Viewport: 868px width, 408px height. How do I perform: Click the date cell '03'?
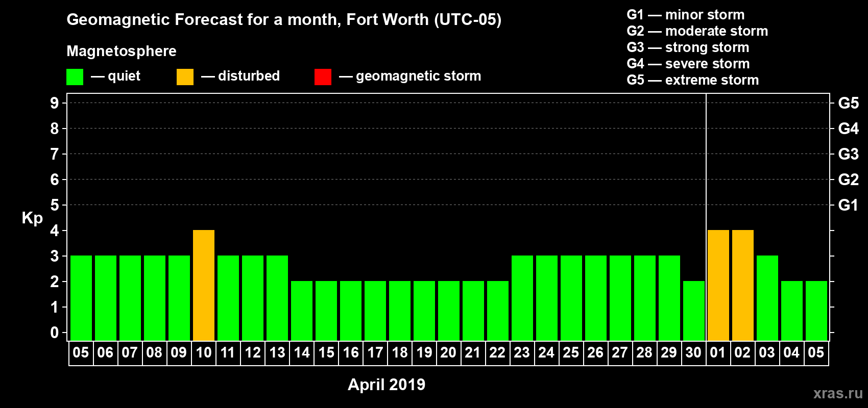point(767,353)
